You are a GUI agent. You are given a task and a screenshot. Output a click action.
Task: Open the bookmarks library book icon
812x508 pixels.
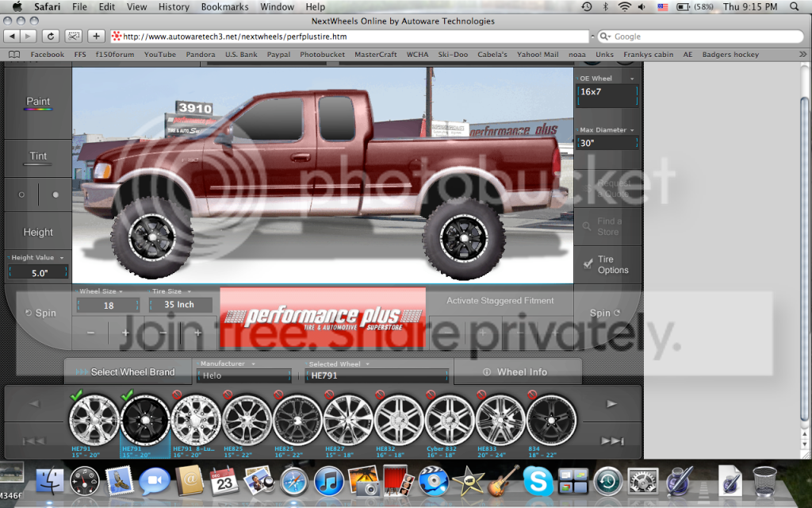pyautogui.click(x=14, y=55)
